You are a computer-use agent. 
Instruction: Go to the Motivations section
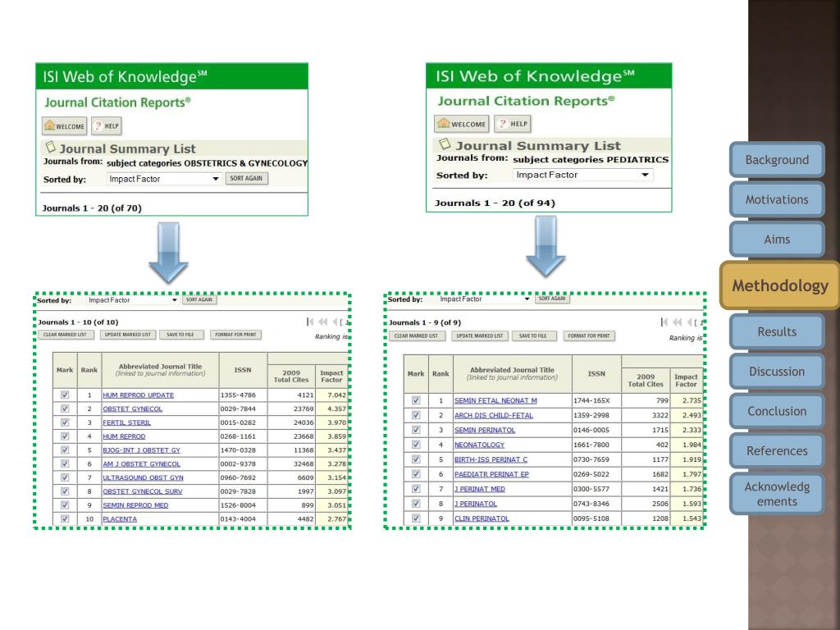[x=777, y=199]
